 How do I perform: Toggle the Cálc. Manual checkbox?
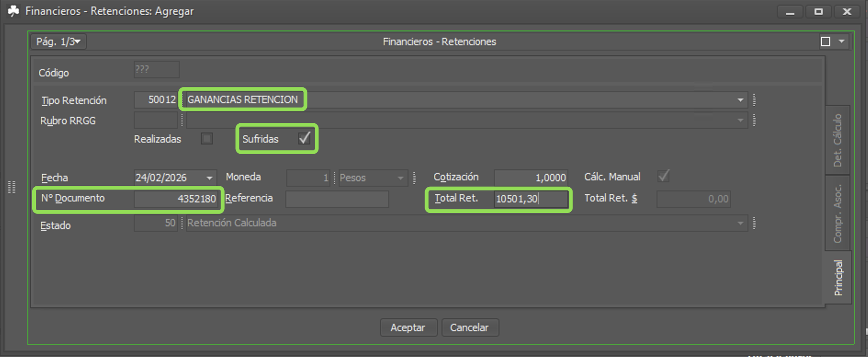(x=663, y=177)
